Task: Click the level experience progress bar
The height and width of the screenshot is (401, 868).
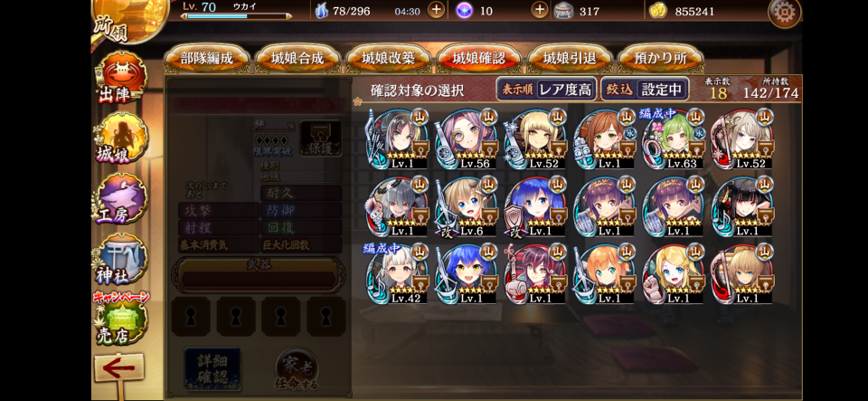Action: [236, 16]
